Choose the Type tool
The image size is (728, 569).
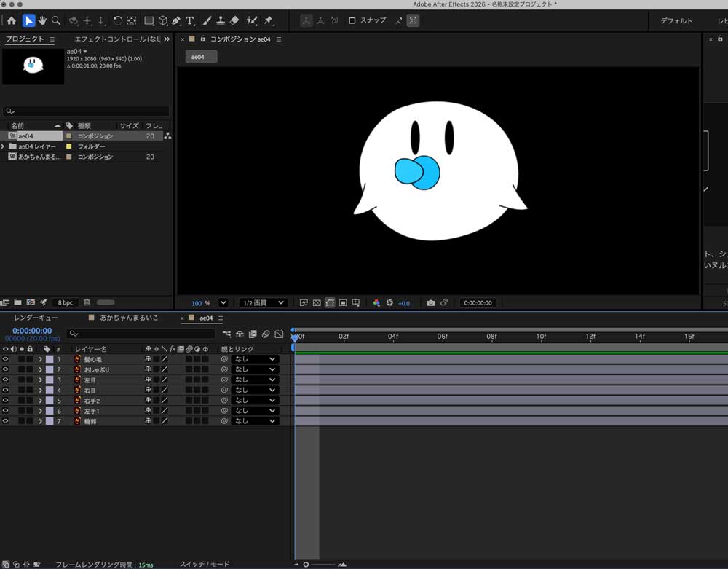(190, 20)
